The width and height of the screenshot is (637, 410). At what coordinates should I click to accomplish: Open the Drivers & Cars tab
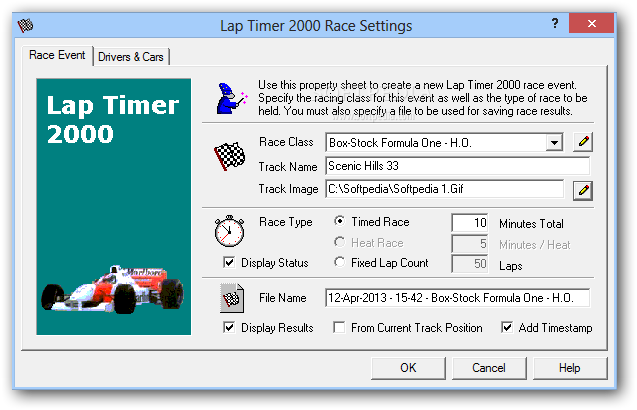point(131,57)
